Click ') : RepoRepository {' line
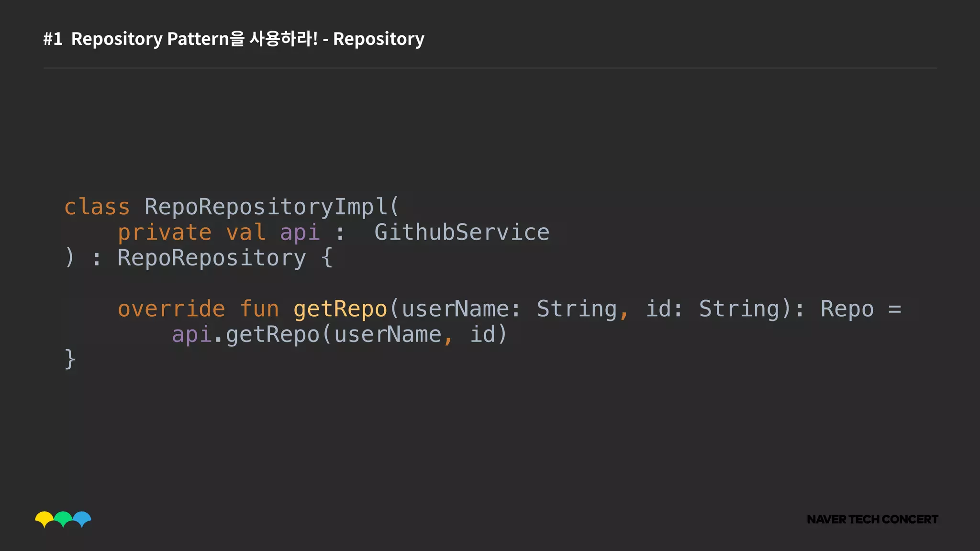 tap(199, 258)
